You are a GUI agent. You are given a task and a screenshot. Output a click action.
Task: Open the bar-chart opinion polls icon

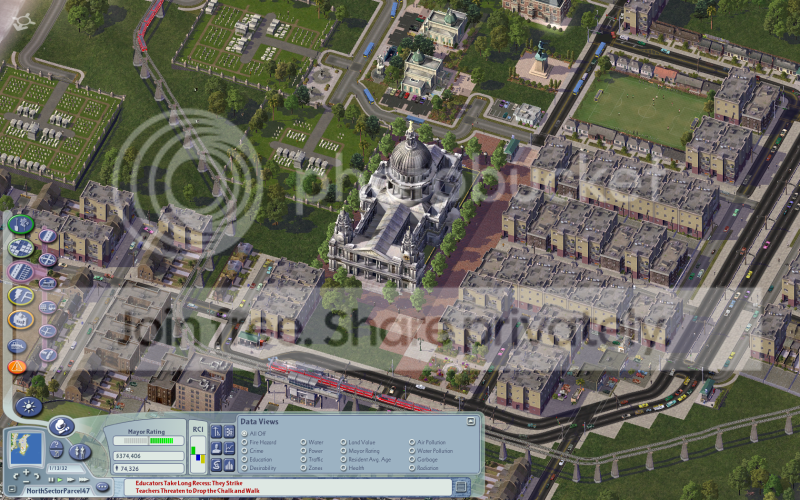click(x=229, y=465)
